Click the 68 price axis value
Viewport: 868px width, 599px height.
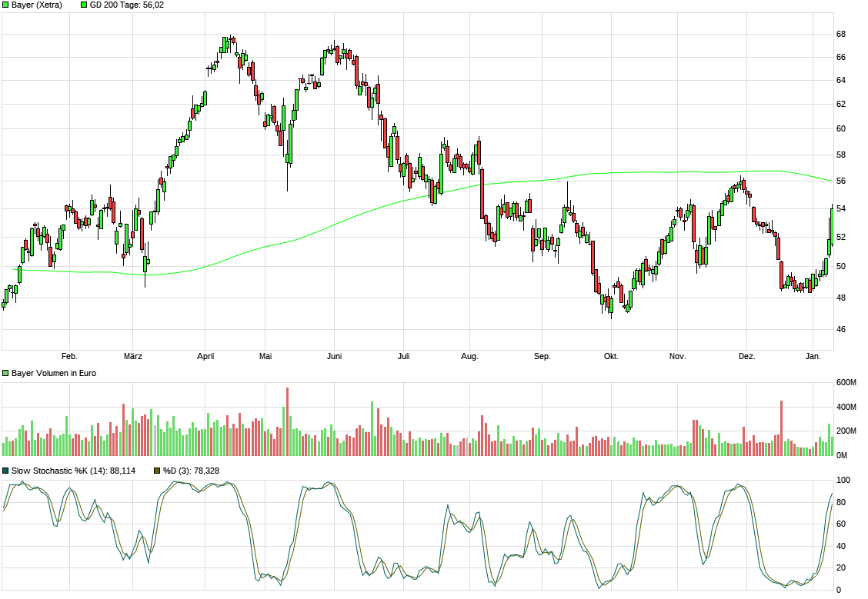pyautogui.click(x=841, y=35)
